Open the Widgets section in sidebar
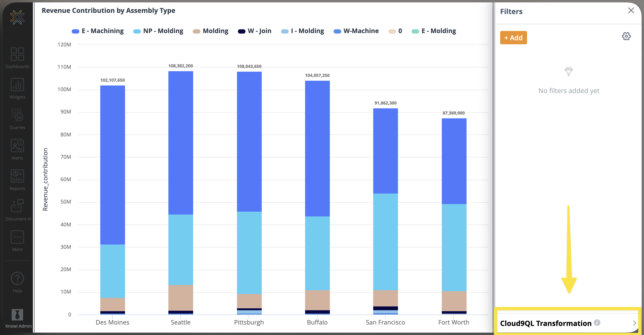The image size is (644, 335). click(x=17, y=88)
